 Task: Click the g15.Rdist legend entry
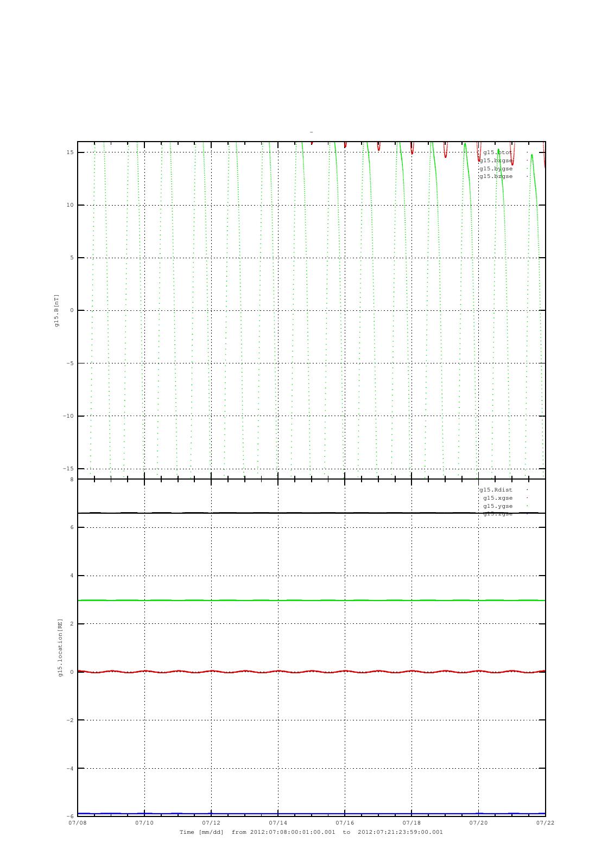pos(496,490)
